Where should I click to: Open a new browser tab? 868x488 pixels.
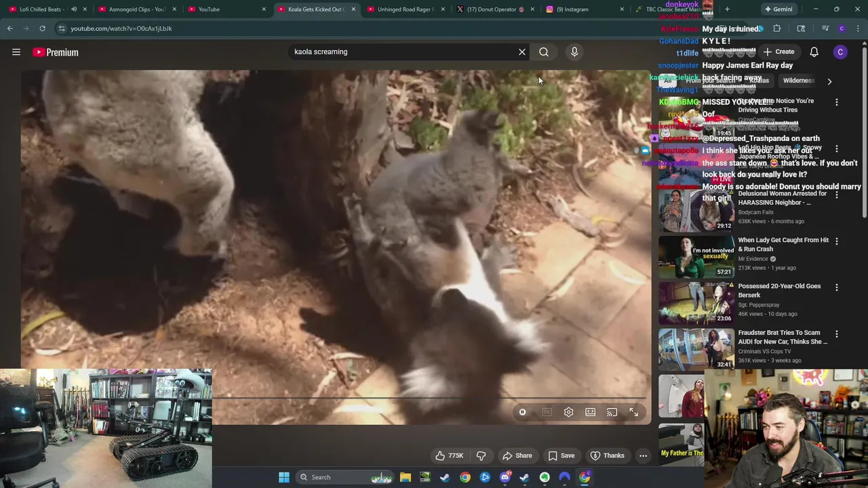click(x=727, y=9)
